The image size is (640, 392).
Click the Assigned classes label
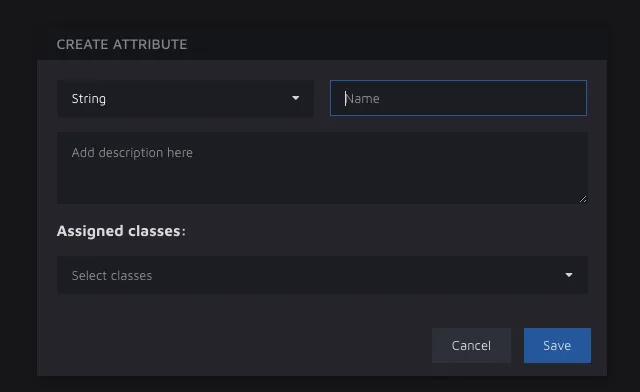[x=121, y=231]
